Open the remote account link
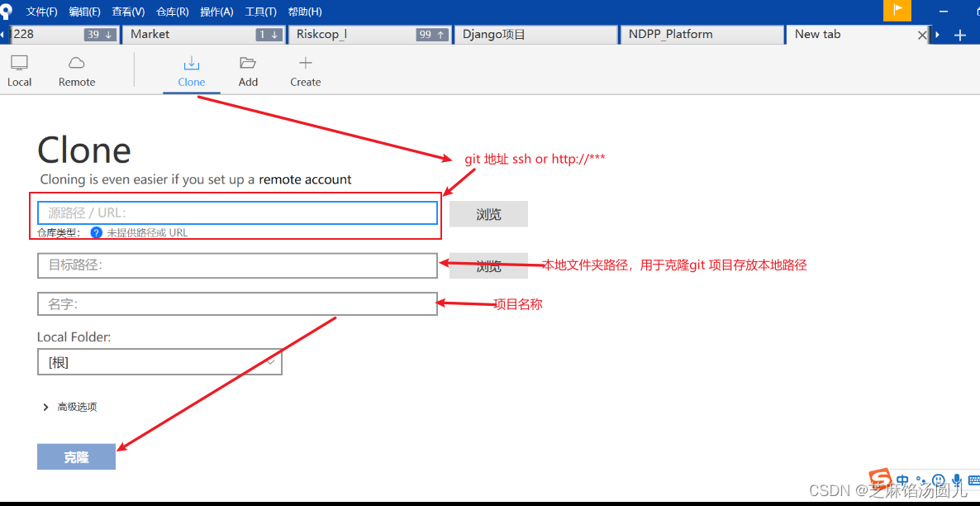 pyautogui.click(x=306, y=179)
